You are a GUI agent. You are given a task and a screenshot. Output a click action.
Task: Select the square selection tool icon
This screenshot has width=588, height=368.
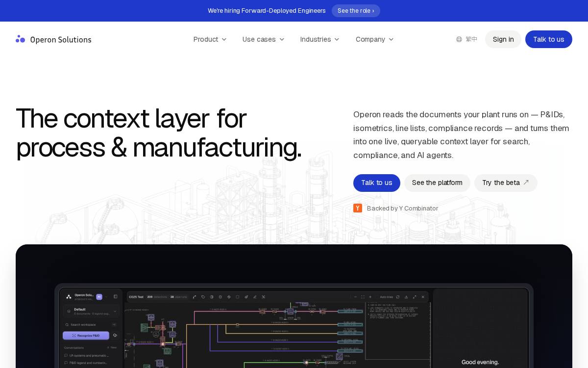(238, 297)
